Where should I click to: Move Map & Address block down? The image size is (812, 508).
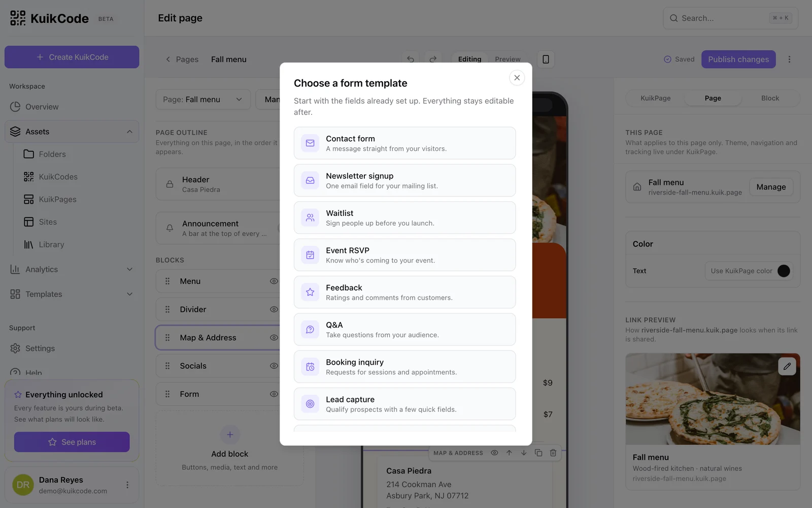pos(524,453)
